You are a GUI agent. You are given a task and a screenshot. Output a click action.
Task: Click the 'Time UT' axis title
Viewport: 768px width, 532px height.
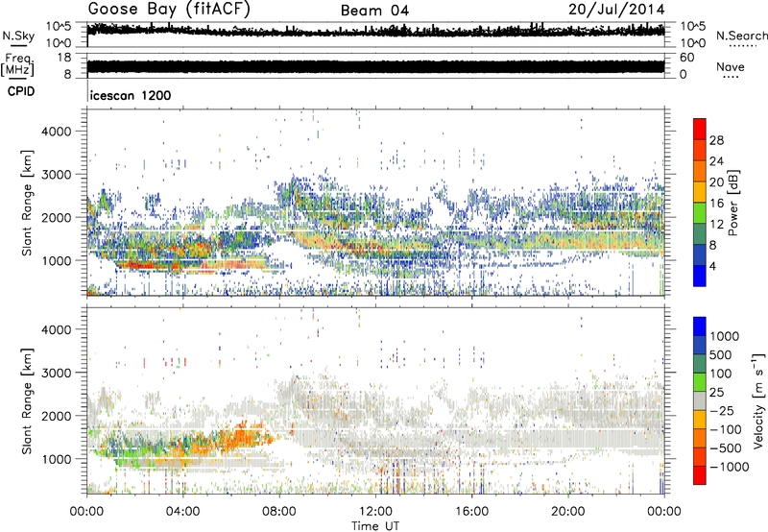(375, 526)
